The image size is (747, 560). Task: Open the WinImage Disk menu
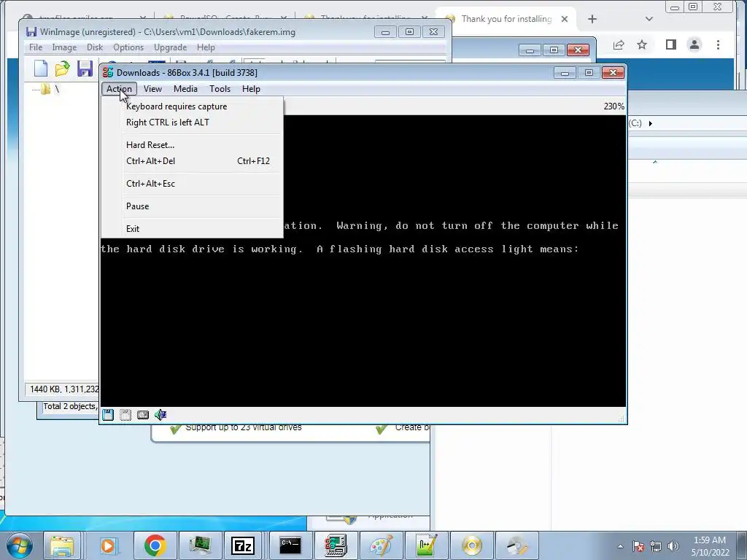[x=95, y=47]
